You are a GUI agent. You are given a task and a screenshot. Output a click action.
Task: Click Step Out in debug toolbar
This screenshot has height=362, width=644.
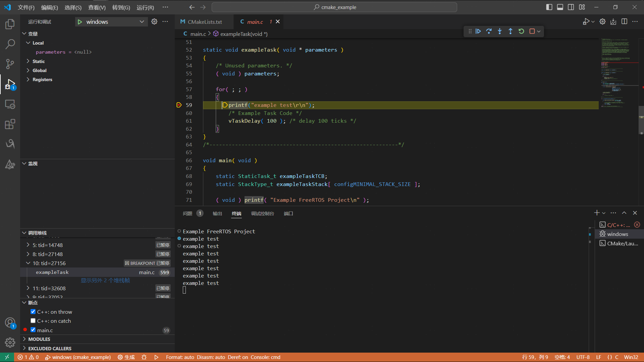coord(511,31)
